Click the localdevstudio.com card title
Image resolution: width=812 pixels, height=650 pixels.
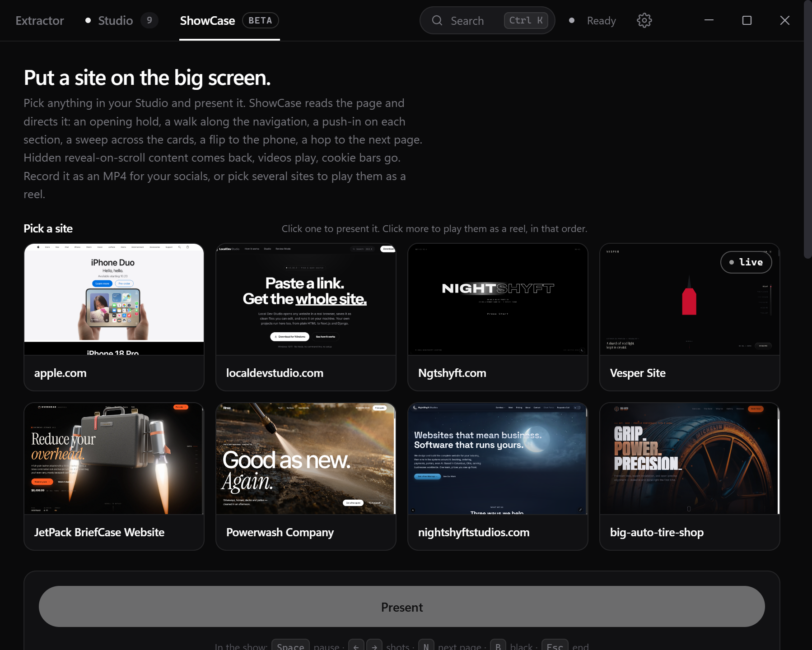(275, 373)
